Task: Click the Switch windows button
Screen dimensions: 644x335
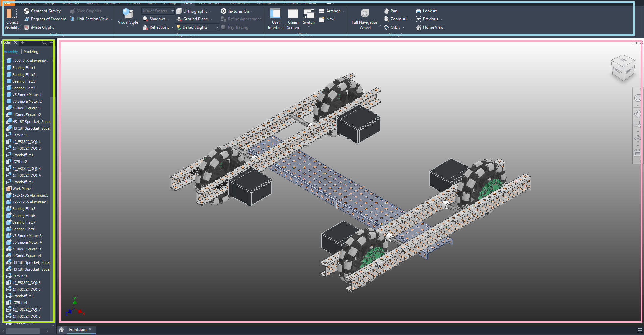Action: pyautogui.click(x=309, y=17)
